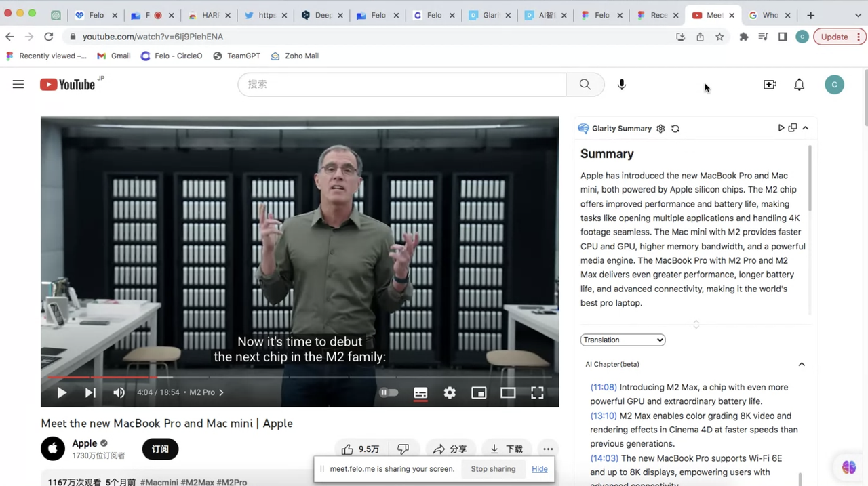868x486 pixels.
Task: Share the video
Action: [450, 449]
